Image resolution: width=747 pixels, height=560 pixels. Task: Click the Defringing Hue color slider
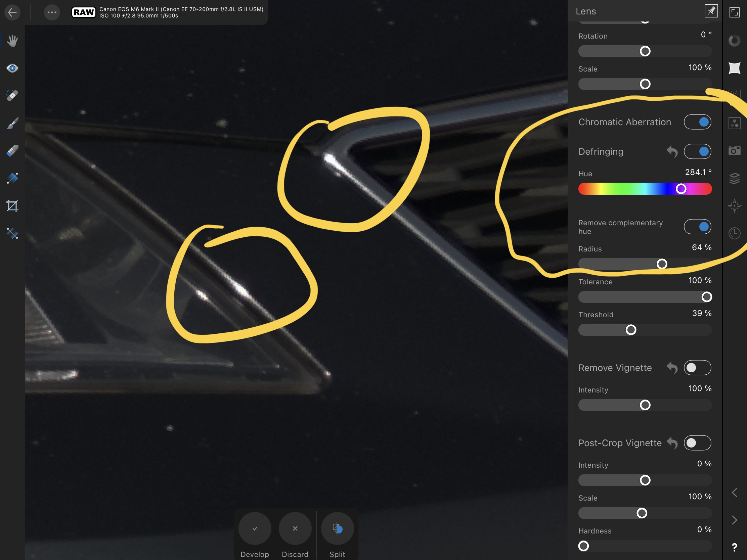645,189
